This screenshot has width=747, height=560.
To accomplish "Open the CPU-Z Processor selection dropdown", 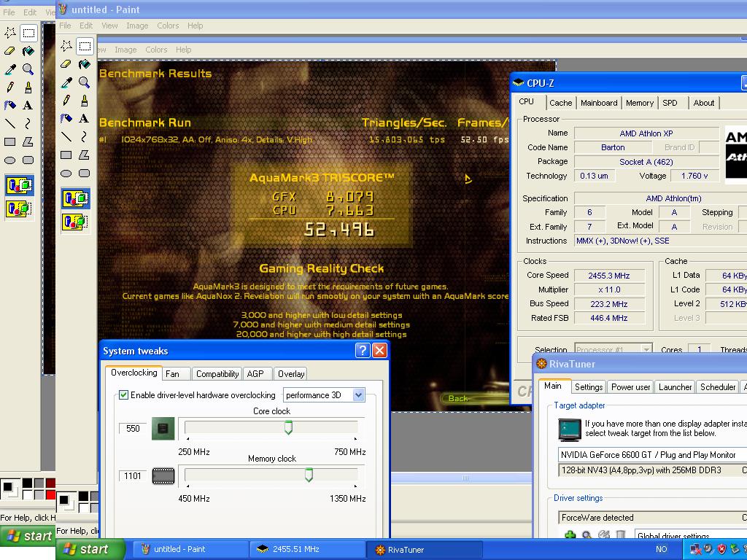I will pyautogui.click(x=646, y=349).
